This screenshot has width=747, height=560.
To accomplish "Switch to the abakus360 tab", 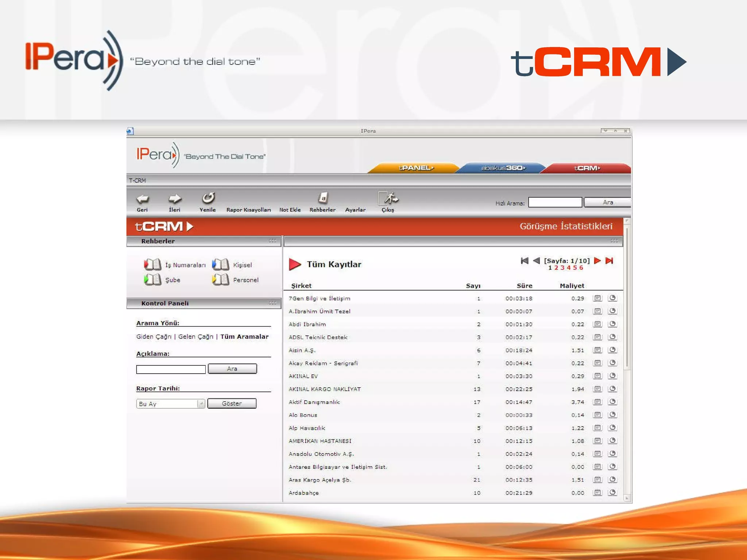I will 503,168.
